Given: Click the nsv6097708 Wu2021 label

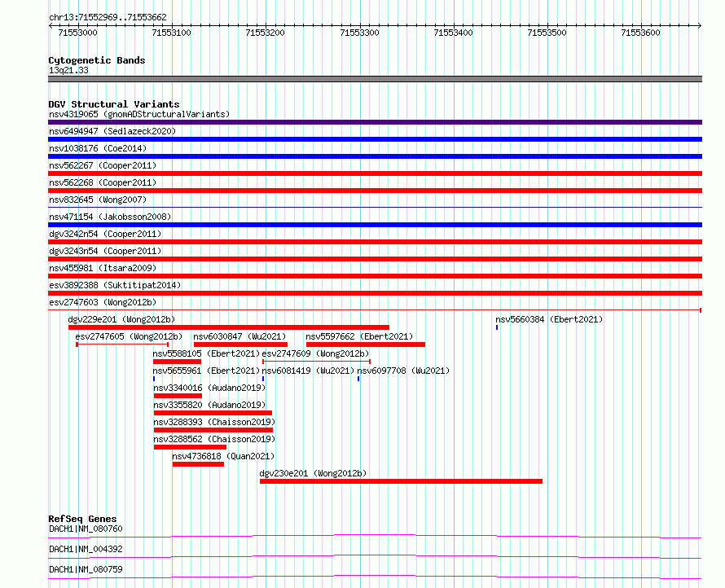Looking at the screenshot, I should pyautogui.click(x=403, y=371).
